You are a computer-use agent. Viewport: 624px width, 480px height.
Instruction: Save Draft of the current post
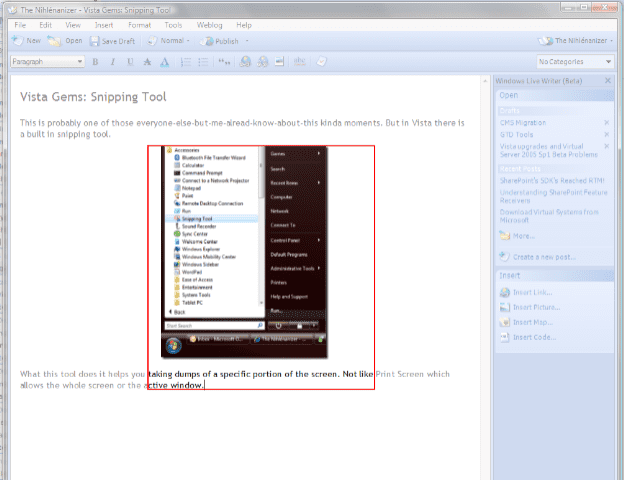112,41
